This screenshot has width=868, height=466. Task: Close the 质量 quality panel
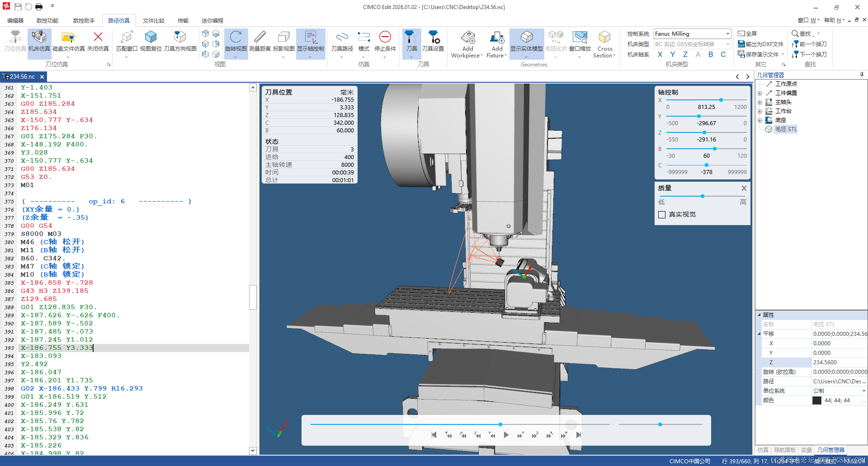click(744, 188)
